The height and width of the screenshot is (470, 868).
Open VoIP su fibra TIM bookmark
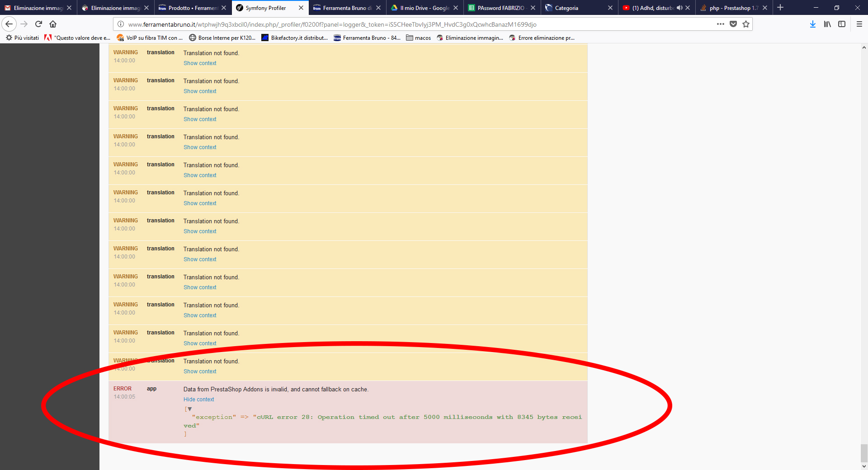(x=150, y=38)
